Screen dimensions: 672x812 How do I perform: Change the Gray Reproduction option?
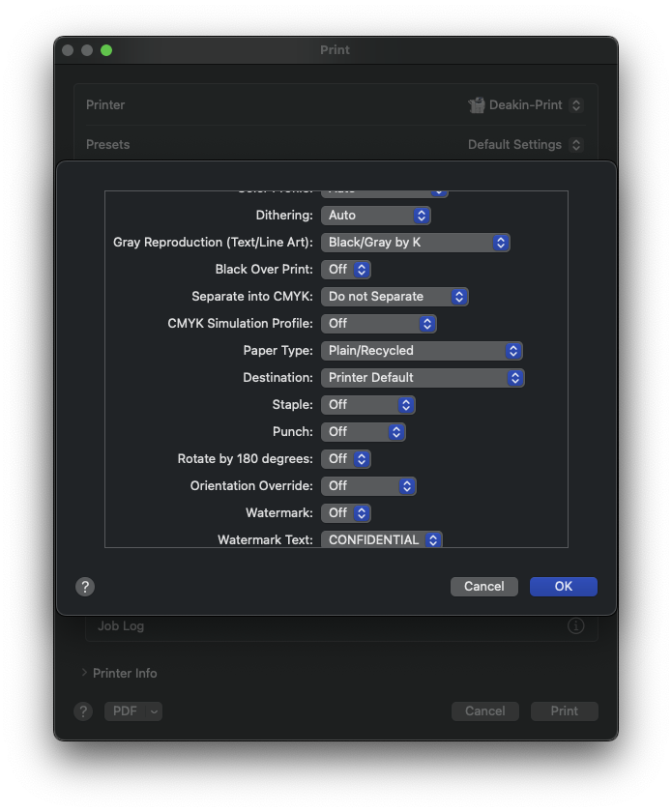[416, 242]
